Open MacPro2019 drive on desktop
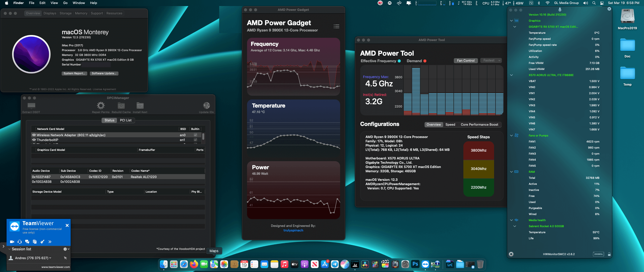The image size is (644, 272). click(x=627, y=19)
